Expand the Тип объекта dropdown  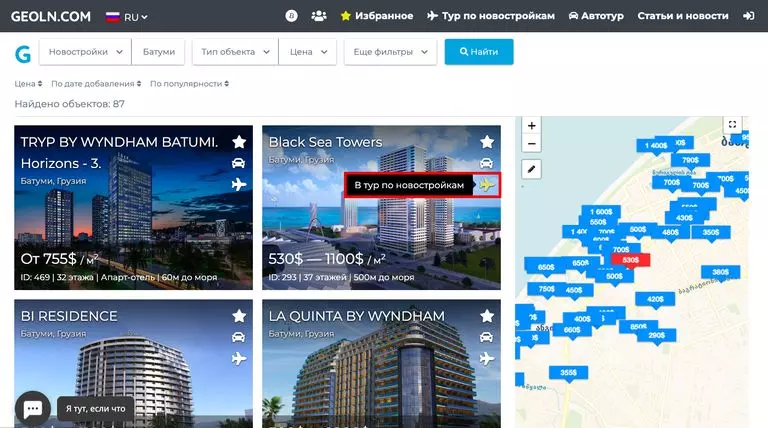click(235, 52)
